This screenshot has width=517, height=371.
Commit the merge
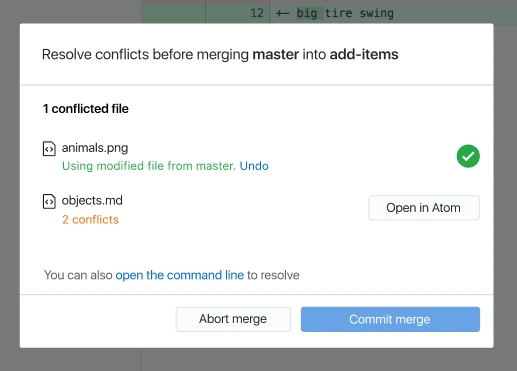390,319
